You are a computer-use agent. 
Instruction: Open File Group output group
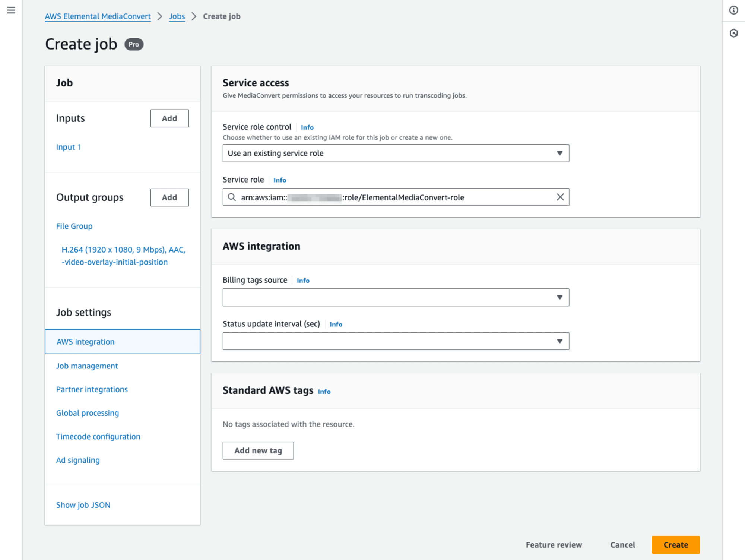[74, 226]
